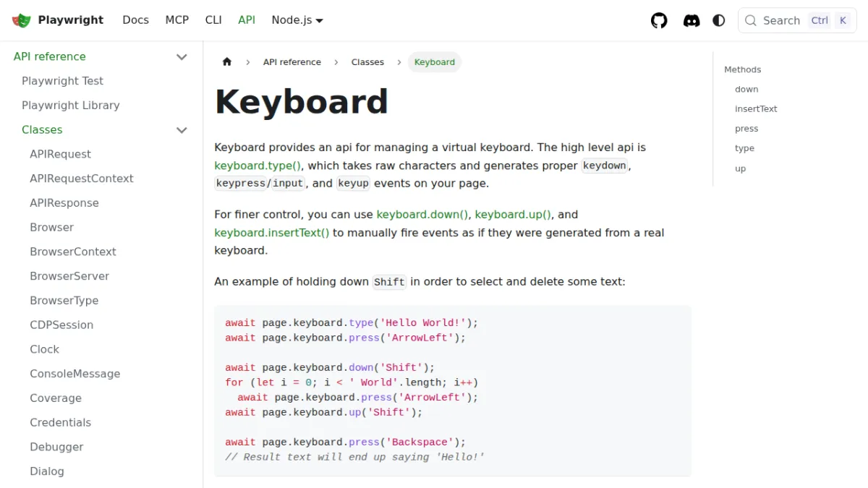
Task: Click the Shift inline code in the paragraph
Action: pyautogui.click(x=389, y=282)
